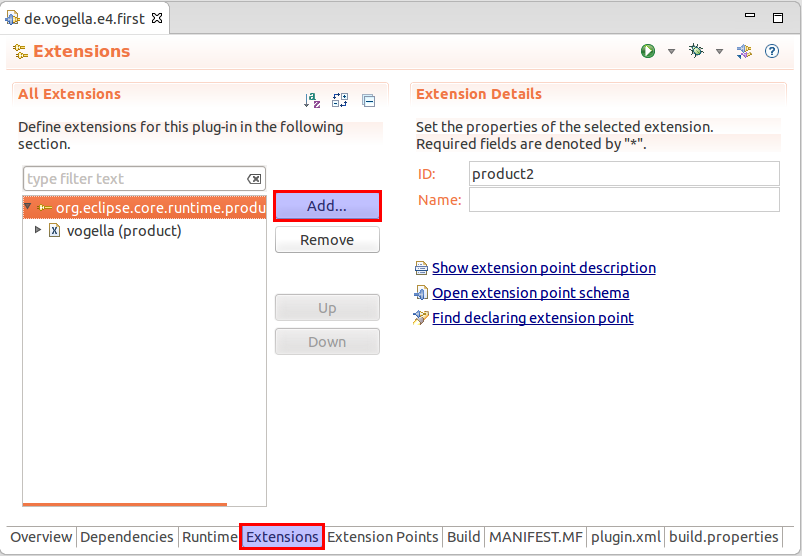
Task: Select the org.eclipse.core.runtime.products extension
Action: tap(145, 207)
